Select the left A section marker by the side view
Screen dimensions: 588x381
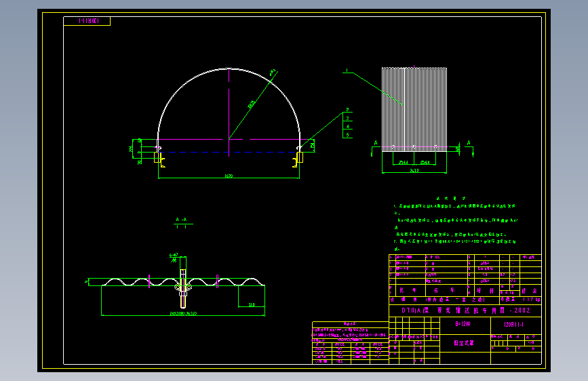375,143
